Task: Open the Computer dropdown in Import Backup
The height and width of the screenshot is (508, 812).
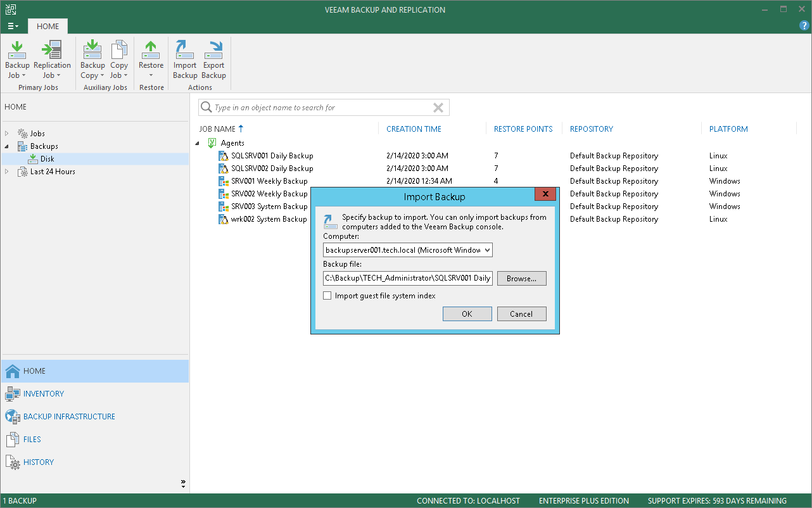Action: [x=407, y=250]
